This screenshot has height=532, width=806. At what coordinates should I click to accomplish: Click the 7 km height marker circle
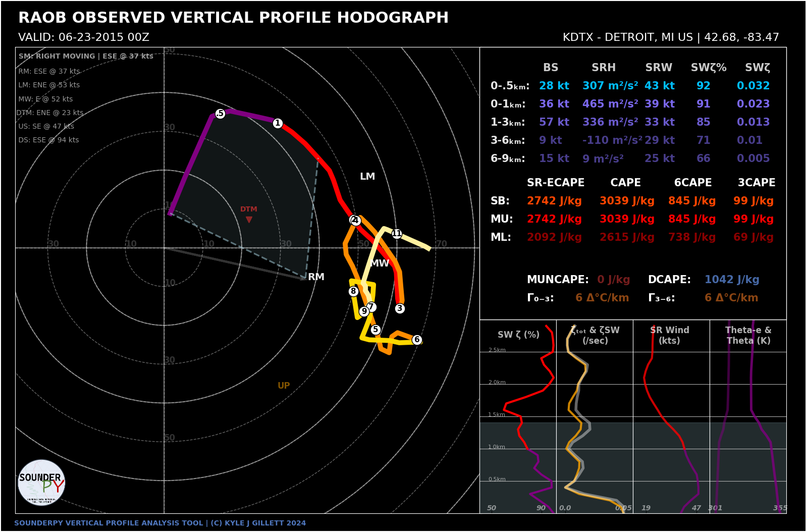click(x=371, y=307)
